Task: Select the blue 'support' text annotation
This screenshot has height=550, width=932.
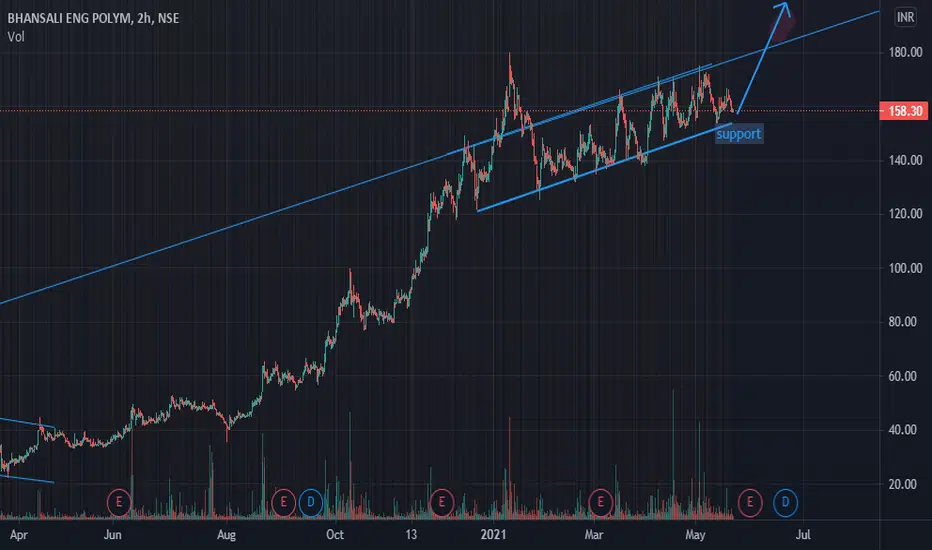Action: (x=738, y=134)
